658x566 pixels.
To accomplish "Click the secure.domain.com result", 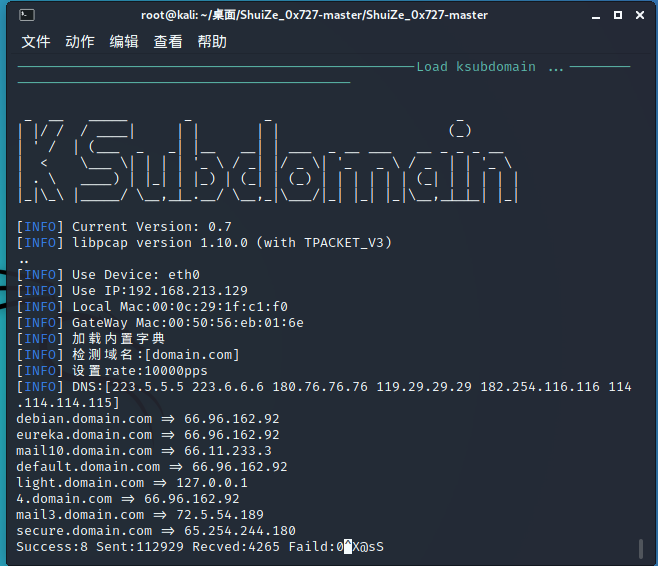I will [x=156, y=531].
